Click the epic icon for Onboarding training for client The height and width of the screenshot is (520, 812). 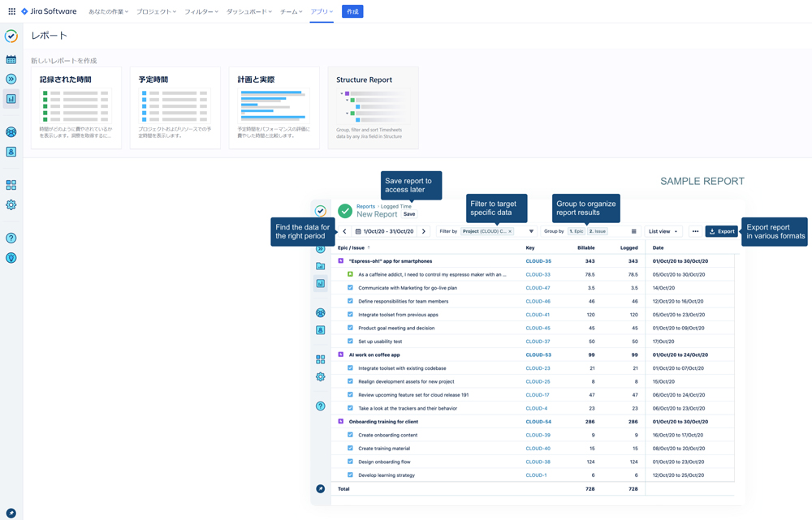pyautogui.click(x=341, y=421)
